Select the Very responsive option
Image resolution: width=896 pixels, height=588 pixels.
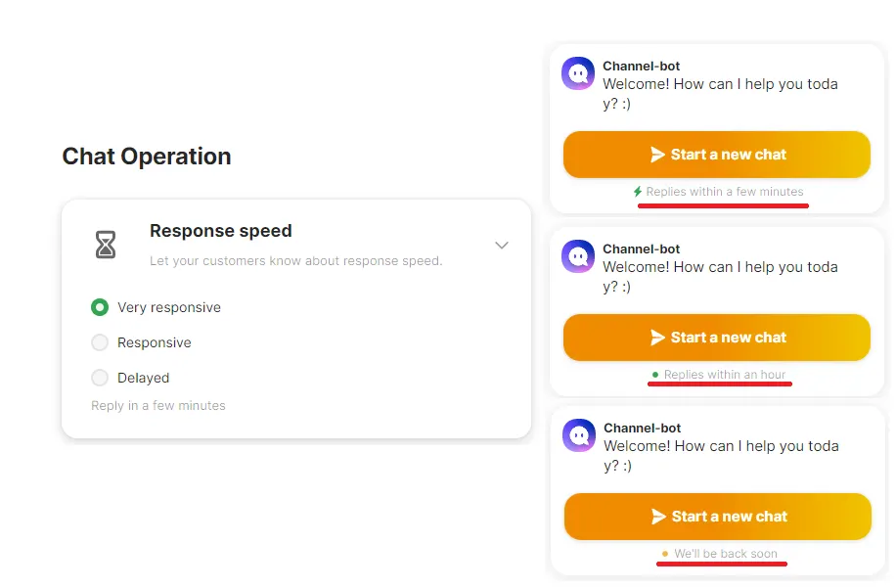coord(100,307)
